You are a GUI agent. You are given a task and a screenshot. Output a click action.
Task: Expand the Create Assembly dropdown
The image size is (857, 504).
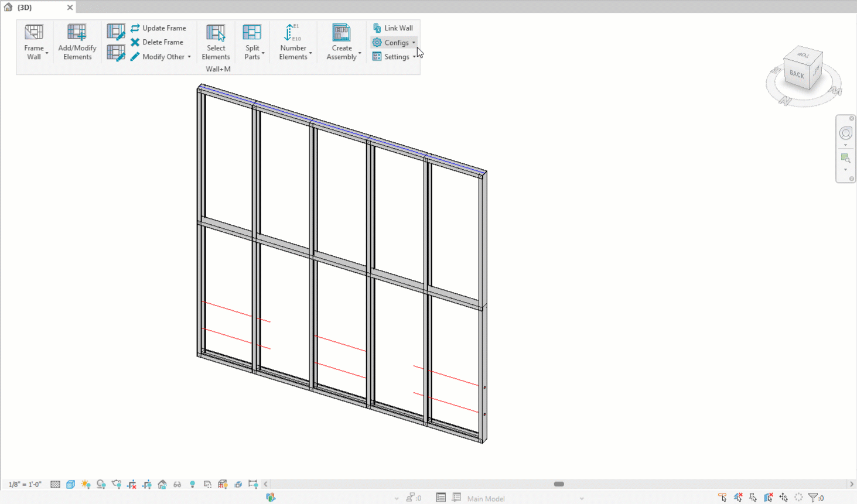coord(359,54)
